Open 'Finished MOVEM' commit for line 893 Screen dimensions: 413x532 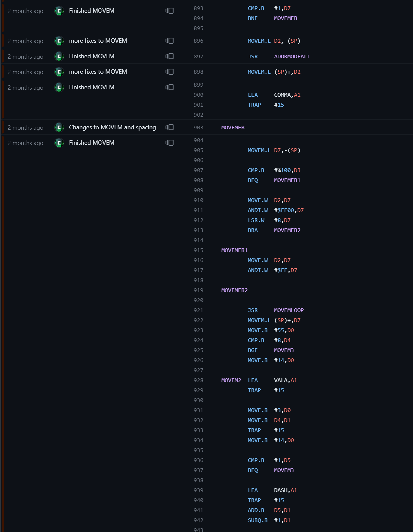pos(92,11)
